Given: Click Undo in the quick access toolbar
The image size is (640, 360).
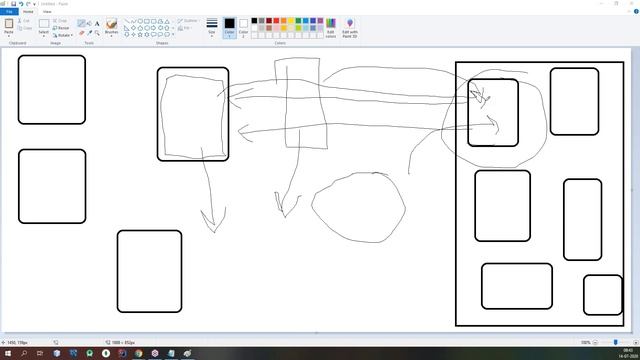Looking at the screenshot, I should point(21,4).
